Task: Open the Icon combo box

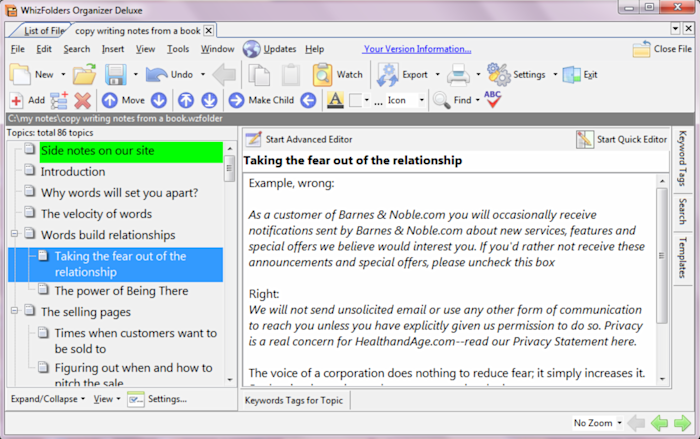Action: click(x=406, y=100)
